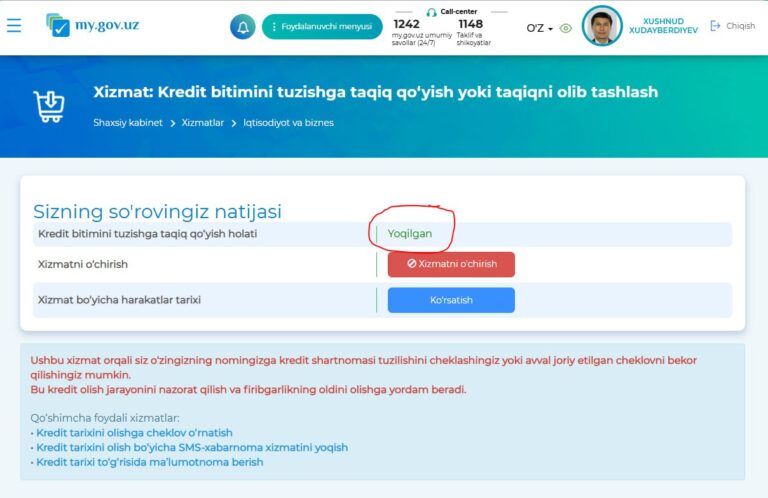The height and width of the screenshot is (498, 768).
Task: Click the blue Ko'rsatish button
Action: (451, 300)
